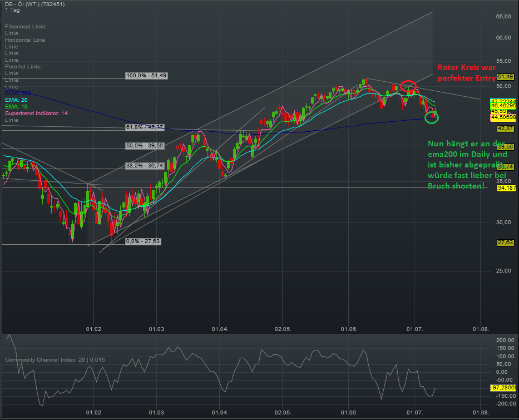Click the DB - Öl (WTI) chart title
The height and width of the screenshot is (420, 519).
[33, 4]
